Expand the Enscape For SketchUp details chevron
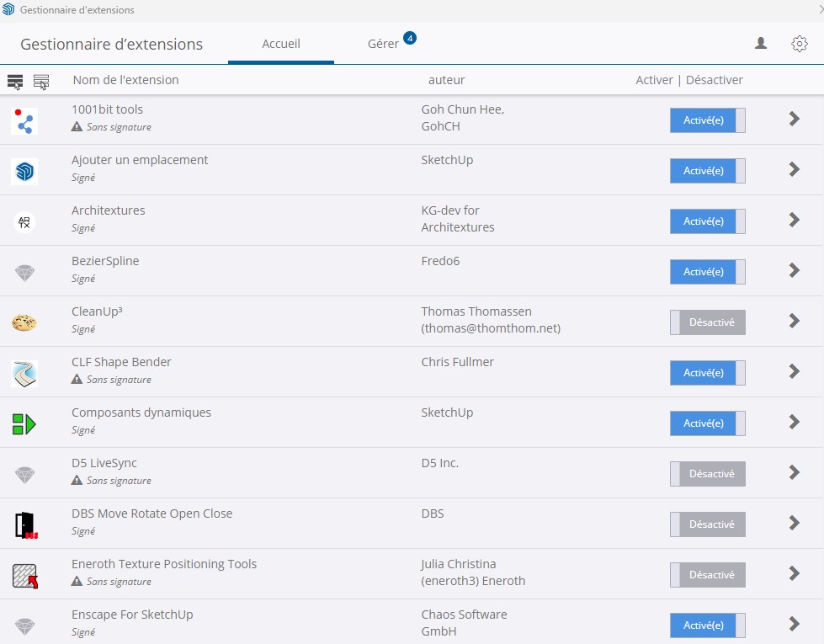This screenshot has height=644, width=824. coord(794,624)
